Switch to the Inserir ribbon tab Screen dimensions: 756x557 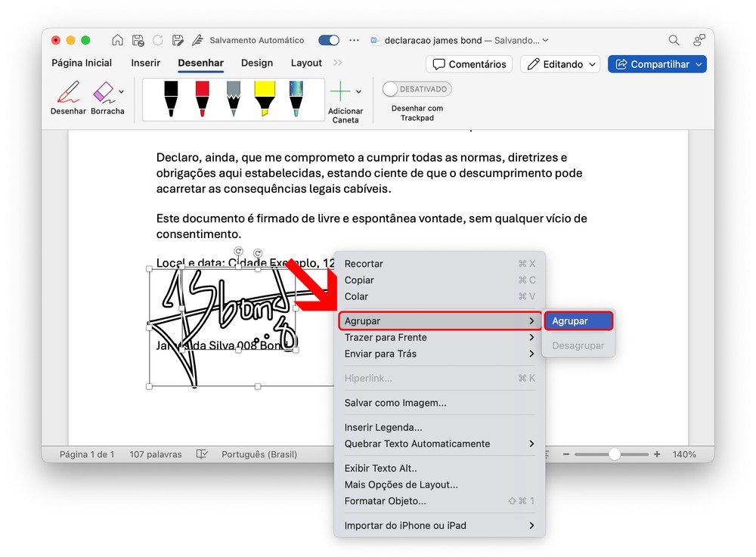pos(146,63)
